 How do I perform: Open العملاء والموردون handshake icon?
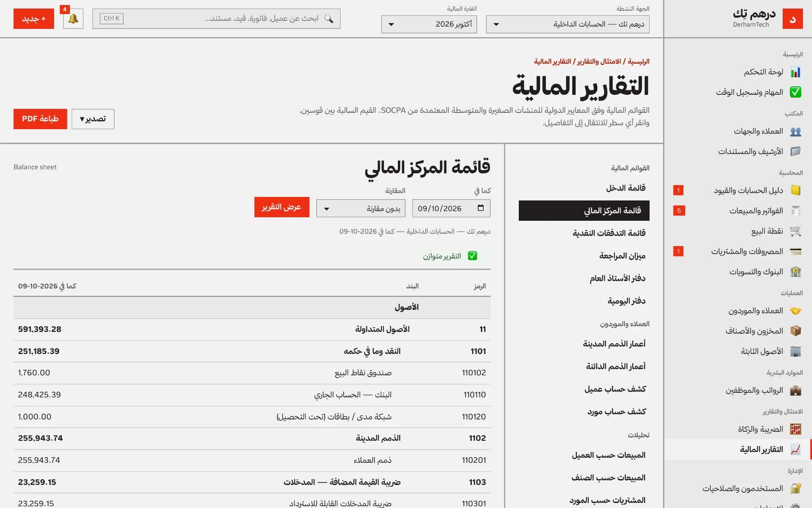(x=796, y=311)
